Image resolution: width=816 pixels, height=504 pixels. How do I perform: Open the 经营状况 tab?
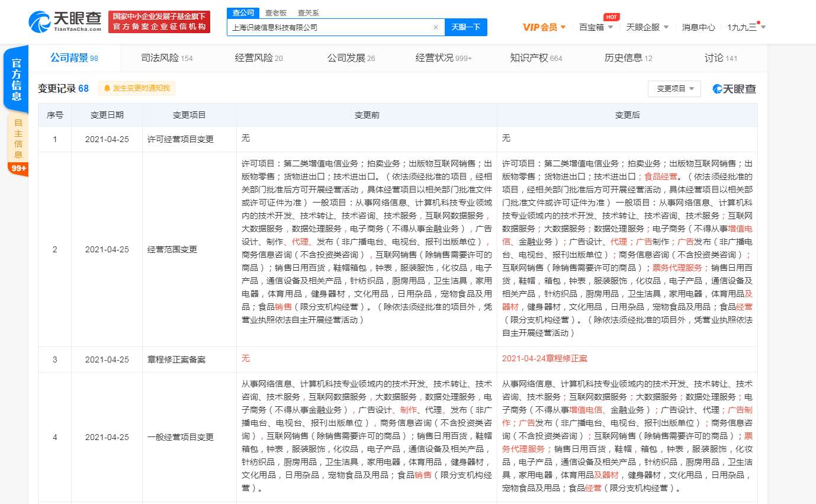pos(444,58)
